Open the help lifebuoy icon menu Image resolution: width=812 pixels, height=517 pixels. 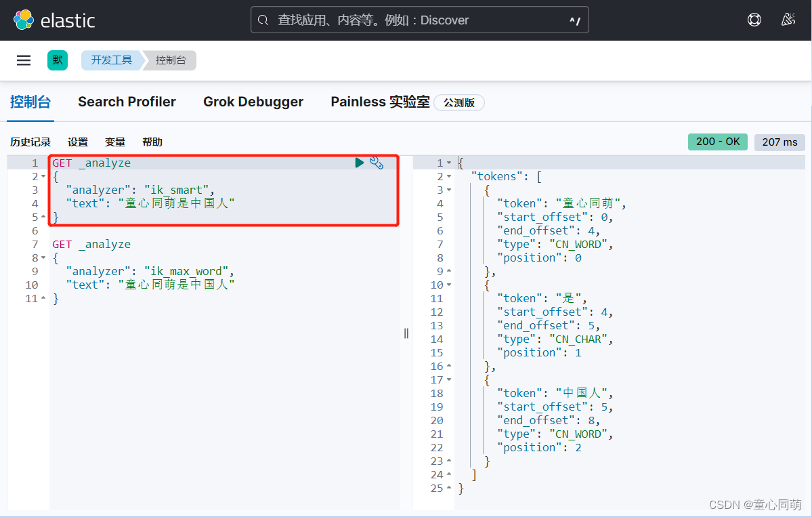click(x=754, y=20)
